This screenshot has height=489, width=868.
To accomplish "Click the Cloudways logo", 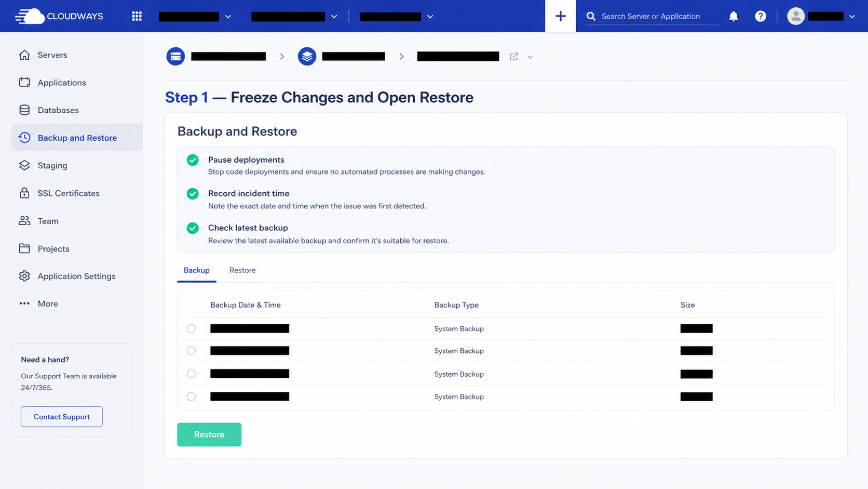I will [x=59, y=16].
